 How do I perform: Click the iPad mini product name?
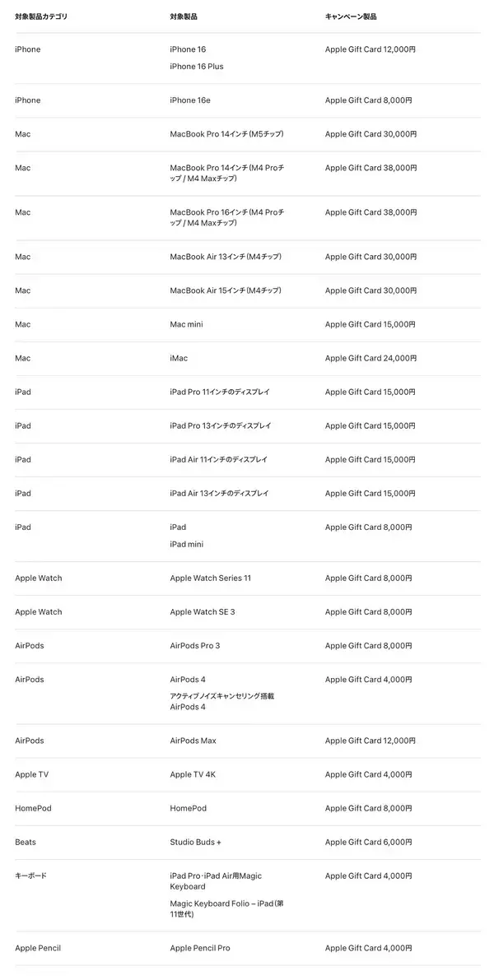pyautogui.click(x=186, y=545)
